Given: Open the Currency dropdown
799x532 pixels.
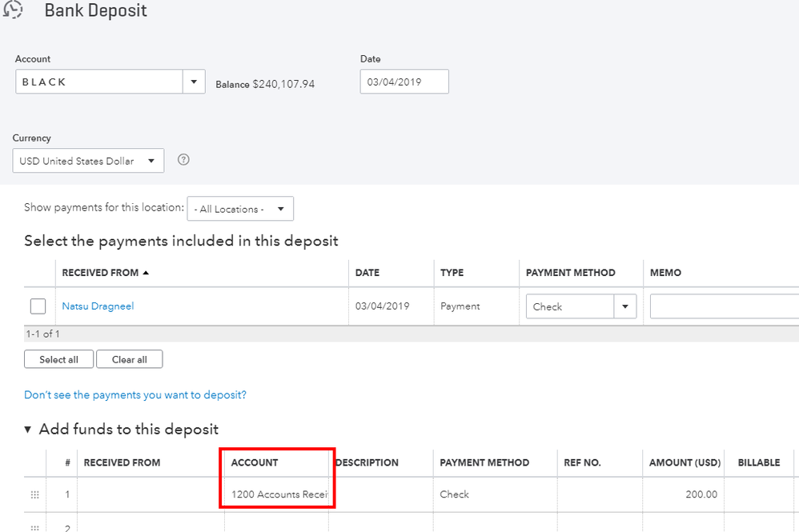Looking at the screenshot, I should [x=88, y=161].
